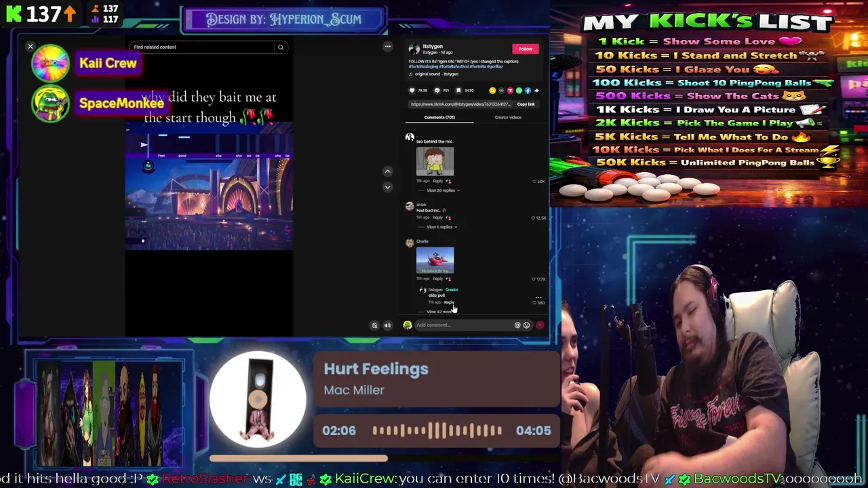
Task: Open the cartoon image in first comment
Action: [435, 161]
